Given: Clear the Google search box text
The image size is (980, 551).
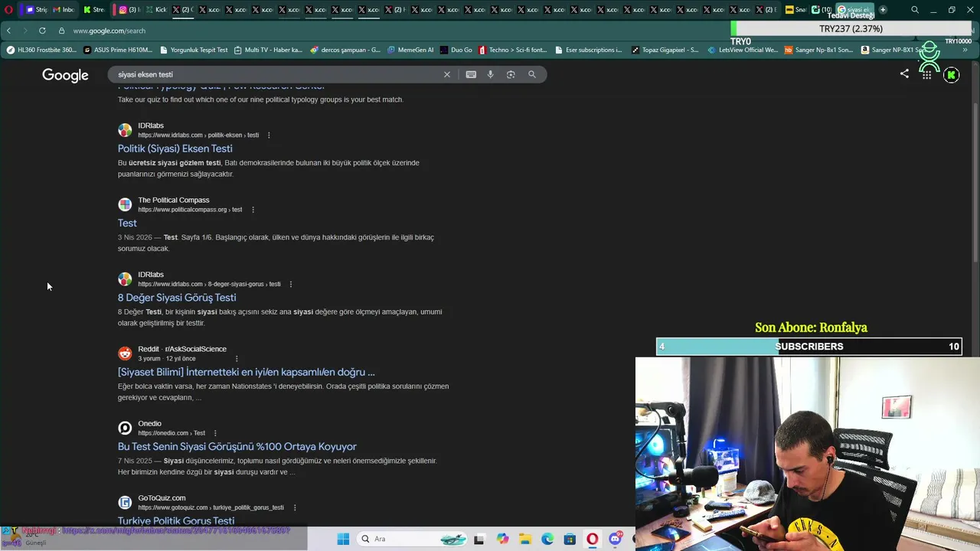Looking at the screenshot, I should click(447, 74).
